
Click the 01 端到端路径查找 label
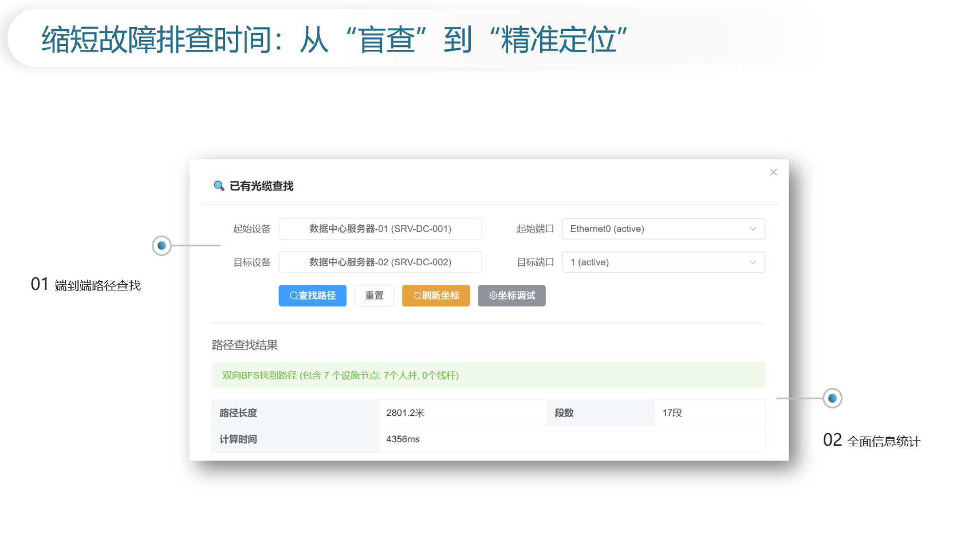pos(86,285)
